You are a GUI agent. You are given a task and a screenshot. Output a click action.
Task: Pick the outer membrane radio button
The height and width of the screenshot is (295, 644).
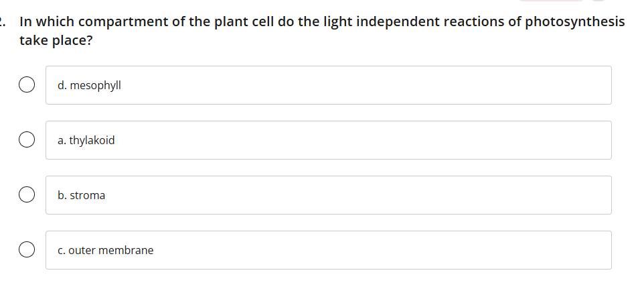pyautogui.click(x=26, y=250)
